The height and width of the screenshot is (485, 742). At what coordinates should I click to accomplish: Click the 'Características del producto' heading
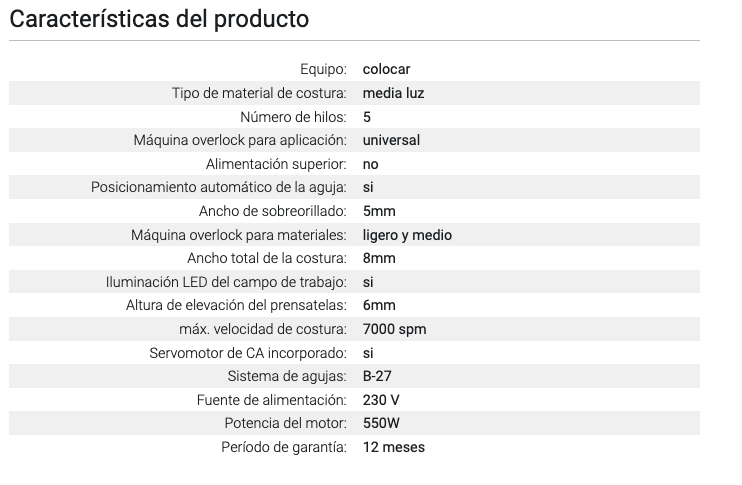pyautogui.click(x=160, y=19)
